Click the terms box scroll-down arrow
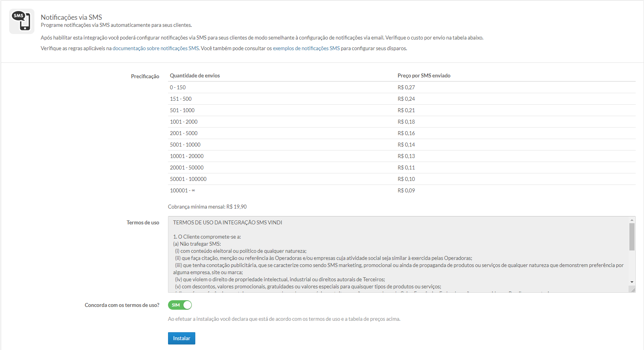Screen dimensions: 644x350 [632, 282]
